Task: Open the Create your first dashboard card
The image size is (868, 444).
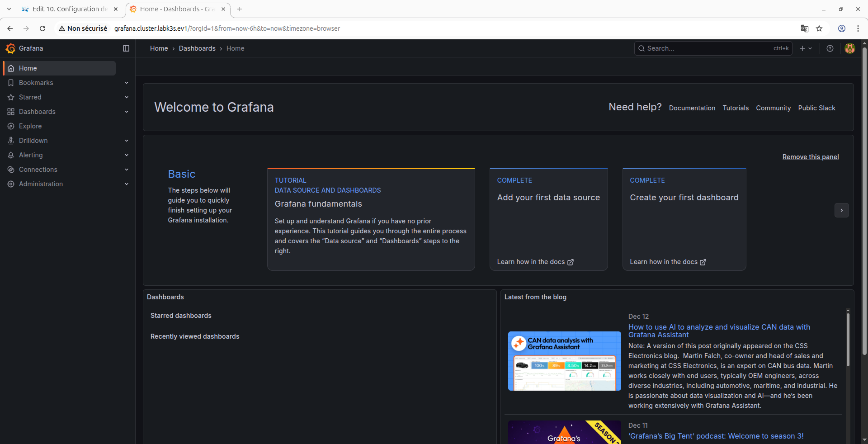Action: point(684,219)
